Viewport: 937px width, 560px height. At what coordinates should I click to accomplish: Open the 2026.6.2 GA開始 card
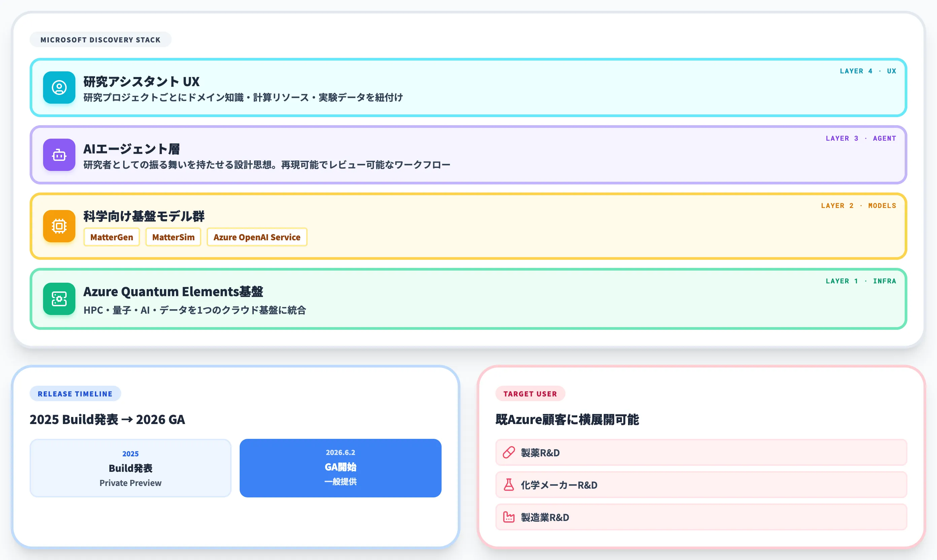pos(340,468)
